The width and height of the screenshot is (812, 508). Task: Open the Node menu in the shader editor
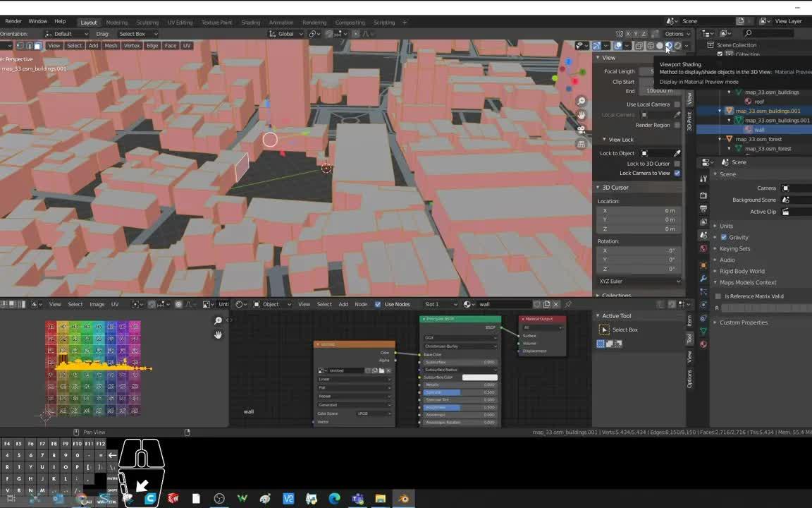point(361,304)
